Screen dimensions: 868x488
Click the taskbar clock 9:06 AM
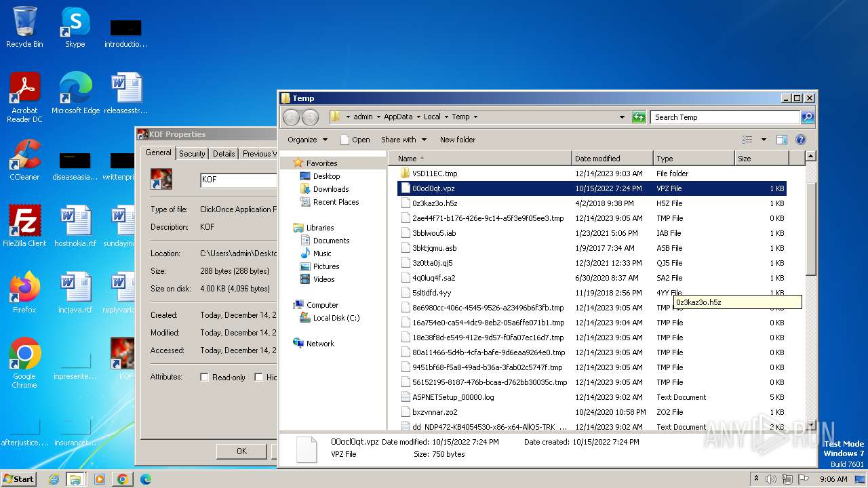(x=833, y=479)
